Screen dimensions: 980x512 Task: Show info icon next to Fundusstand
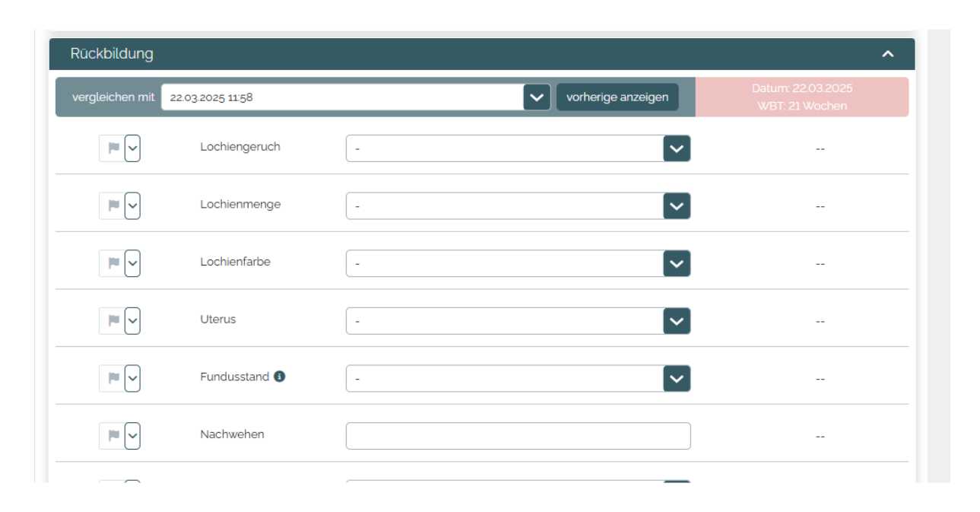pyautogui.click(x=280, y=377)
